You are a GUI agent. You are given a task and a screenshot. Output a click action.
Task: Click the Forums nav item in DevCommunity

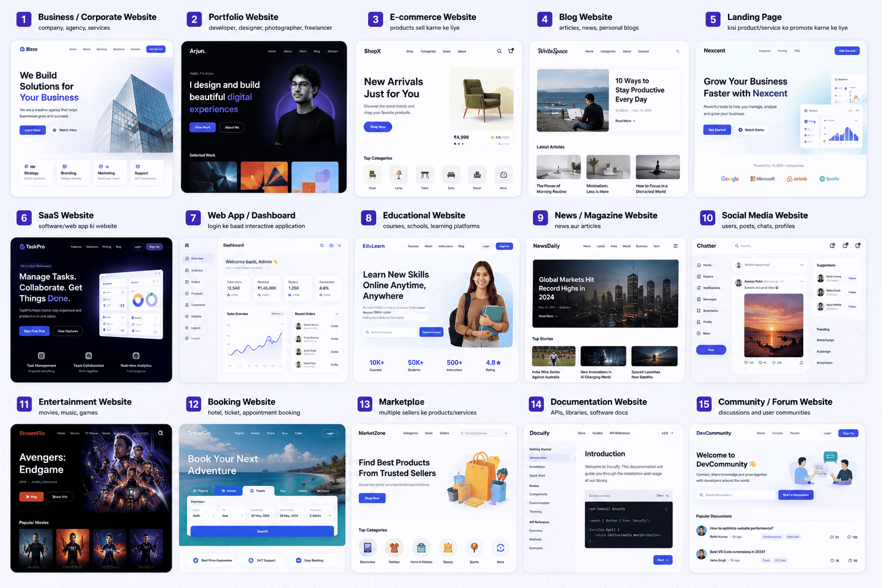[777, 433]
